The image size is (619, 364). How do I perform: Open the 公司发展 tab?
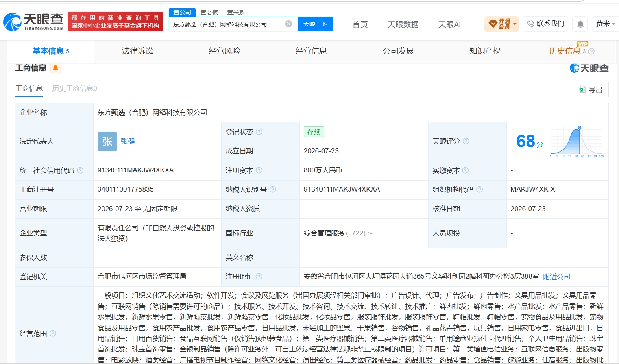(398, 51)
